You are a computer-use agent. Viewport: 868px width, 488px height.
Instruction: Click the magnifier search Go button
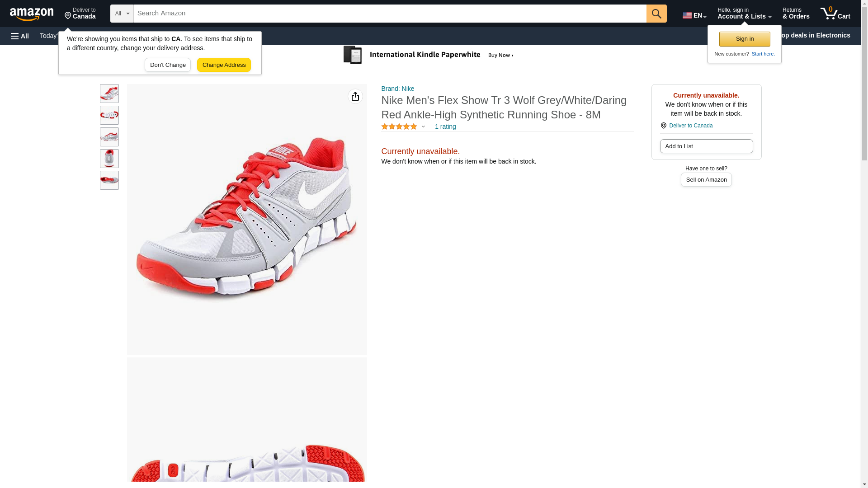[x=656, y=14]
